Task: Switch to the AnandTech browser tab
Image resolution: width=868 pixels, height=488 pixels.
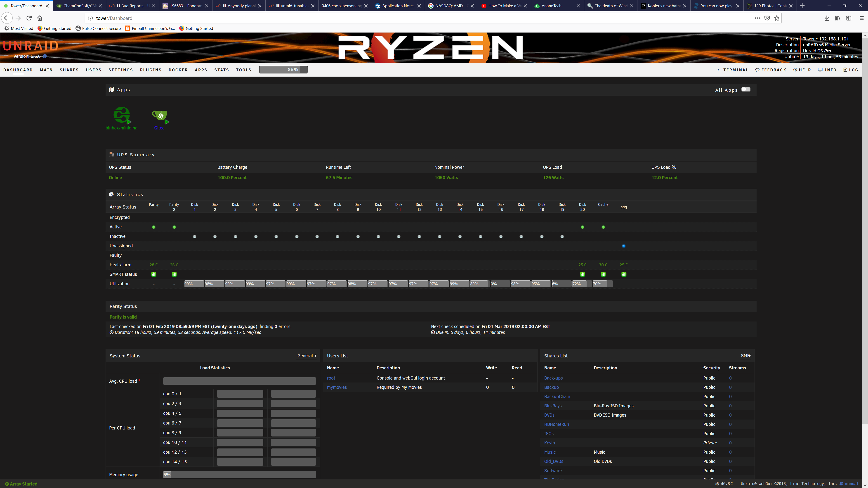Action: point(557,6)
